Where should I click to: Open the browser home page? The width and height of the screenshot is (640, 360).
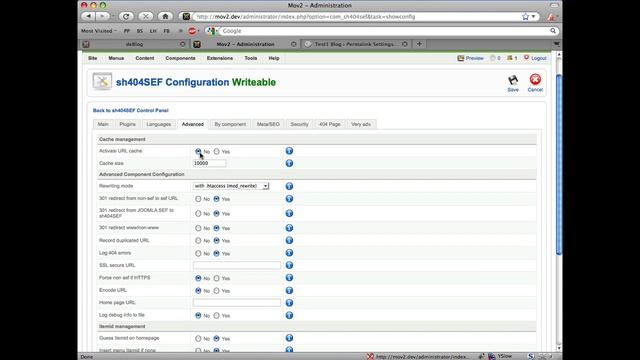tap(165, 16)
